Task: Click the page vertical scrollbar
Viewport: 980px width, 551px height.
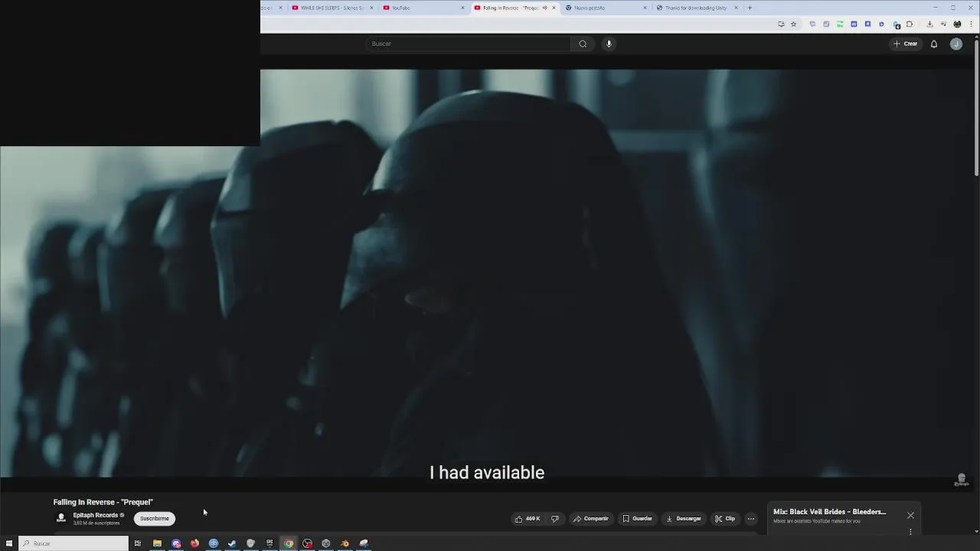Action: [976, 109]
